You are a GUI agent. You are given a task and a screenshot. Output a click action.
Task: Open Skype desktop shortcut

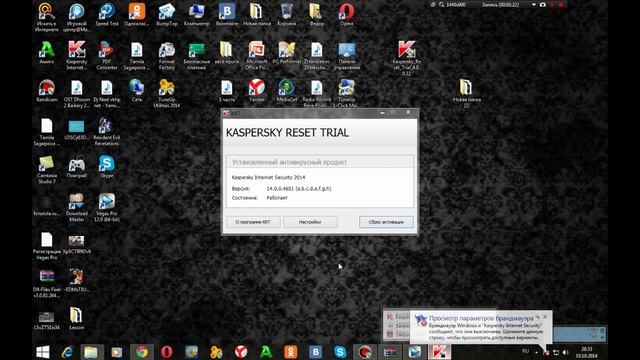coord(107,167)
